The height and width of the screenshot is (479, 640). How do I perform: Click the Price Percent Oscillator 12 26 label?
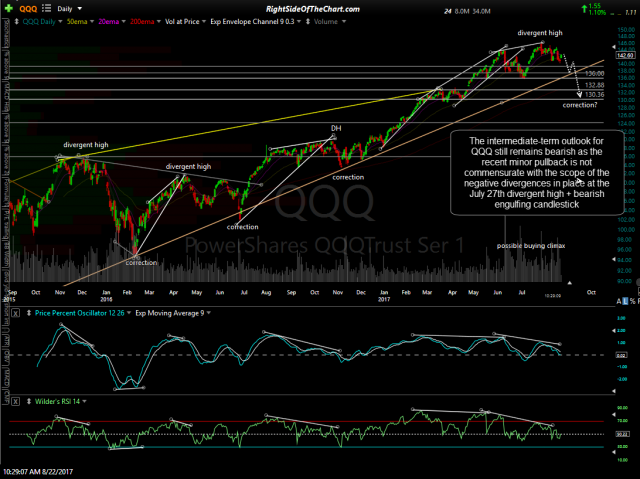pyautogui.click(x=80, y=313)
